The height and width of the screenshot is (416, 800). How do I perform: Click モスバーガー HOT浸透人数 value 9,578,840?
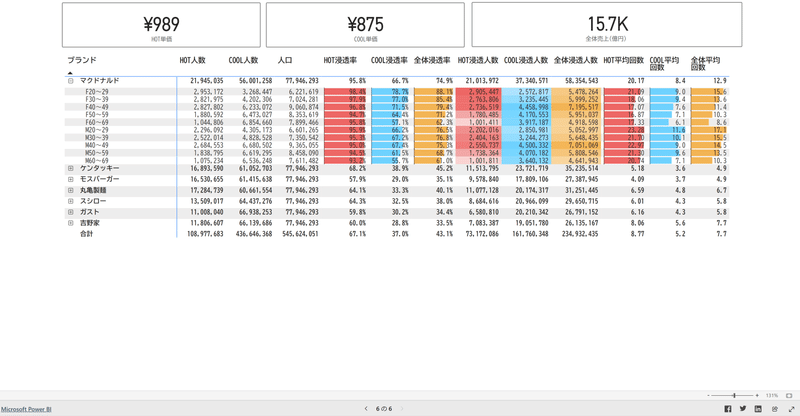pyautogui.click(x=483, y=179)
